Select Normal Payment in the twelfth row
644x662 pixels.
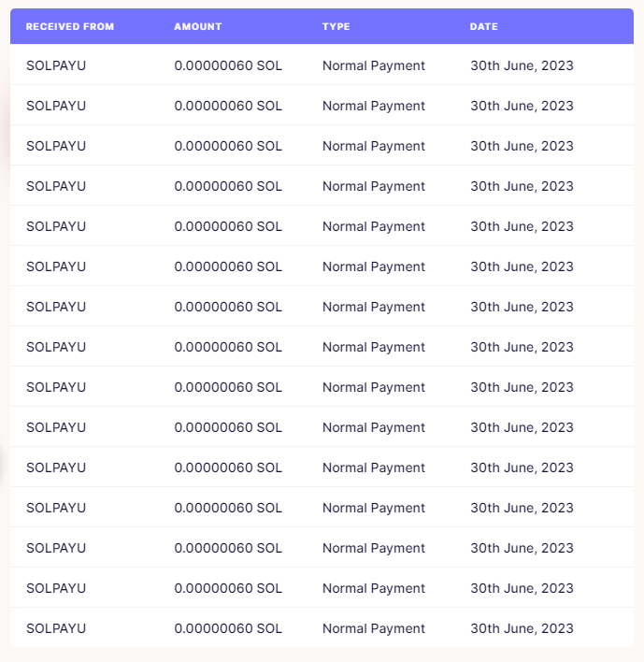click(374, 508)
